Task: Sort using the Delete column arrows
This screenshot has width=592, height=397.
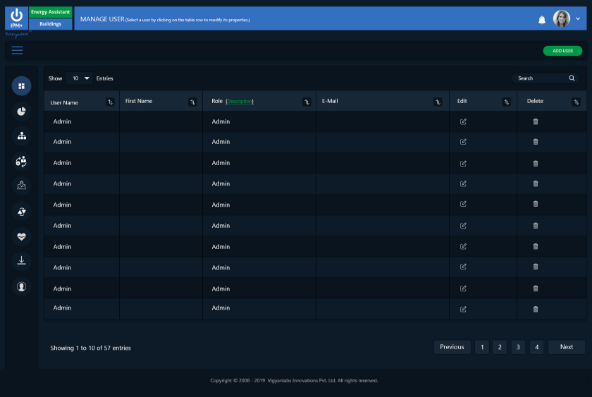Action: click(576, 102)
